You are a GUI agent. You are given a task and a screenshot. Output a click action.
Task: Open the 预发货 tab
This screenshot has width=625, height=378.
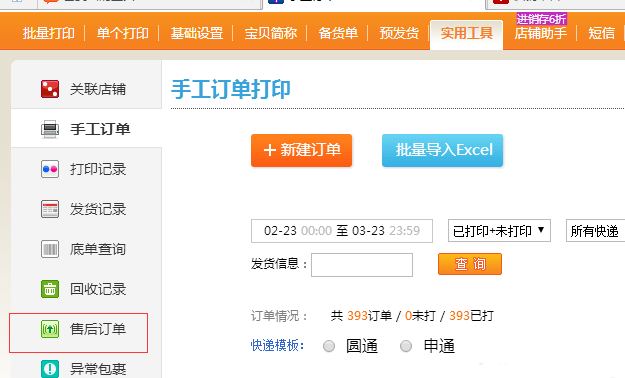pos(399,33)
